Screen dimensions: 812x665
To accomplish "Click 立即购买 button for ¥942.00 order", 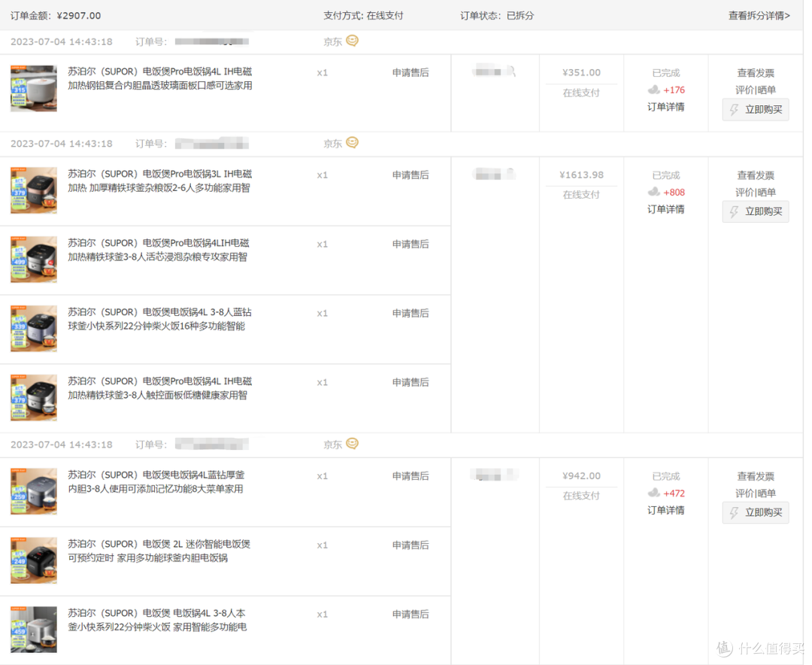I will [x=756, y=512].
